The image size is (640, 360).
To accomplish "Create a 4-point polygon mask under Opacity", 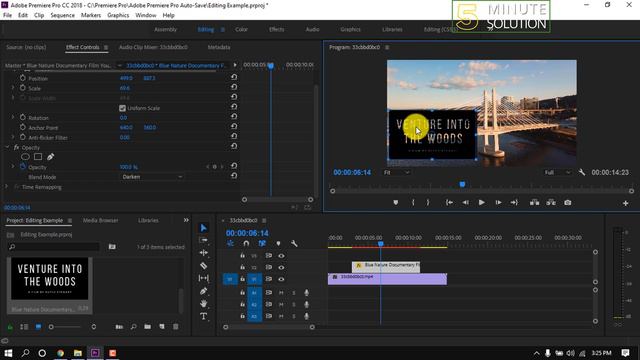I will [38, 157].
